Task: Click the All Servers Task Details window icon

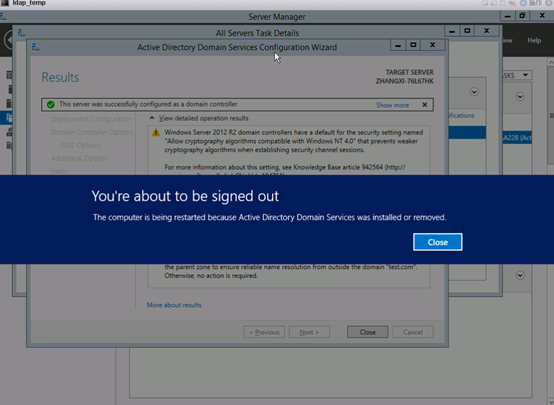Action: [x=22, y=33]
